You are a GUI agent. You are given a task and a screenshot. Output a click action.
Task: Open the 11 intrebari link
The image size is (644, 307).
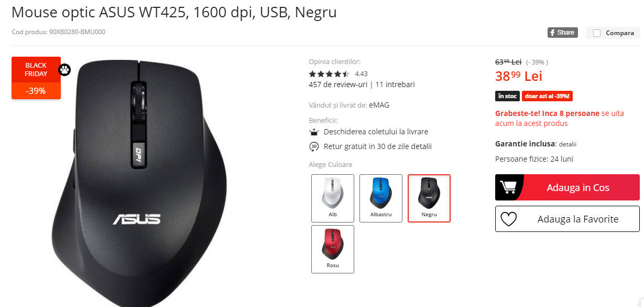[395, 84]
